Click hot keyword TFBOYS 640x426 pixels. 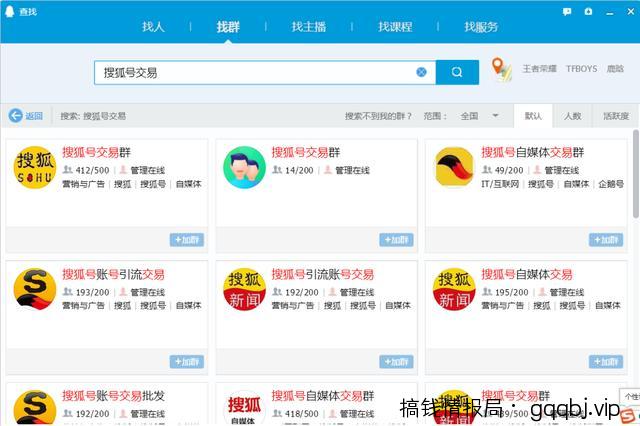[x=581, y=69]
